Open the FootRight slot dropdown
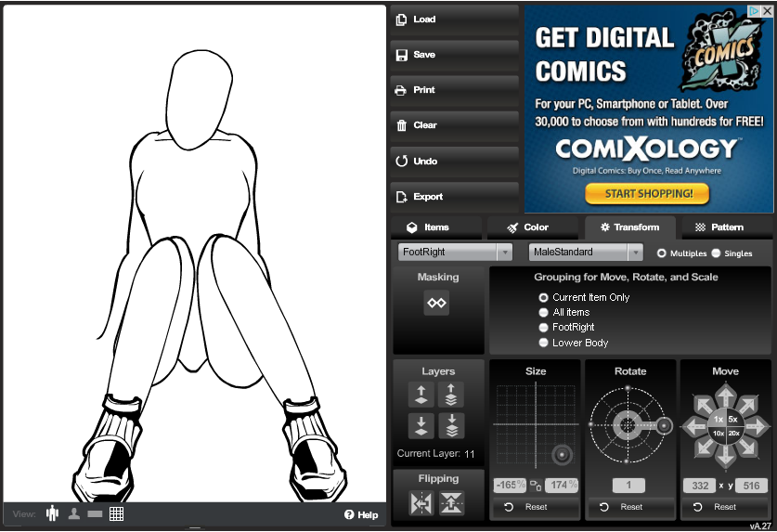Viewport: 777px width, 532px height. point(455,252)
